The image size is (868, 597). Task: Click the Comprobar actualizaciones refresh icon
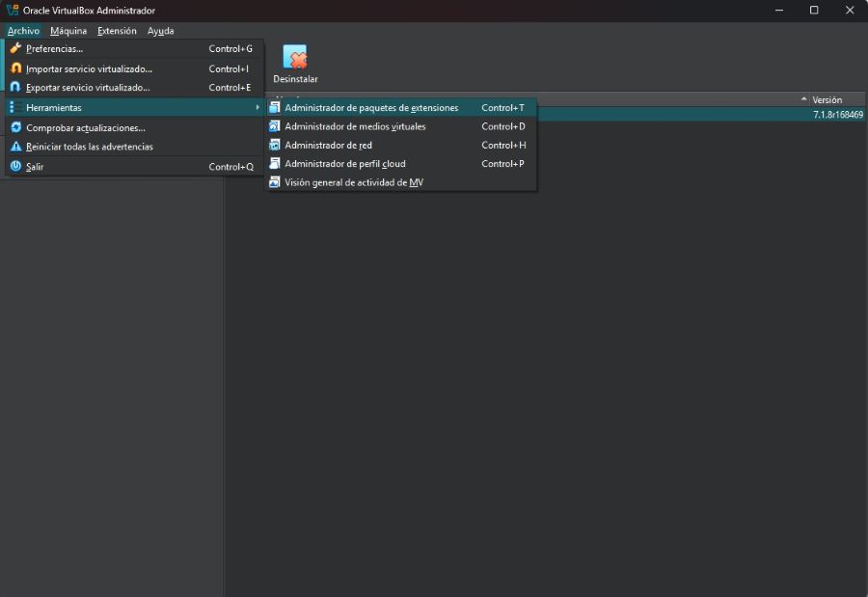click(x=16, y=128)
